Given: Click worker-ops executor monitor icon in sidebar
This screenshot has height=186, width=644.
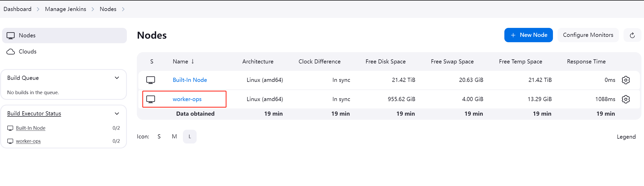Looking at the screenshot, I should click(10, 141).
